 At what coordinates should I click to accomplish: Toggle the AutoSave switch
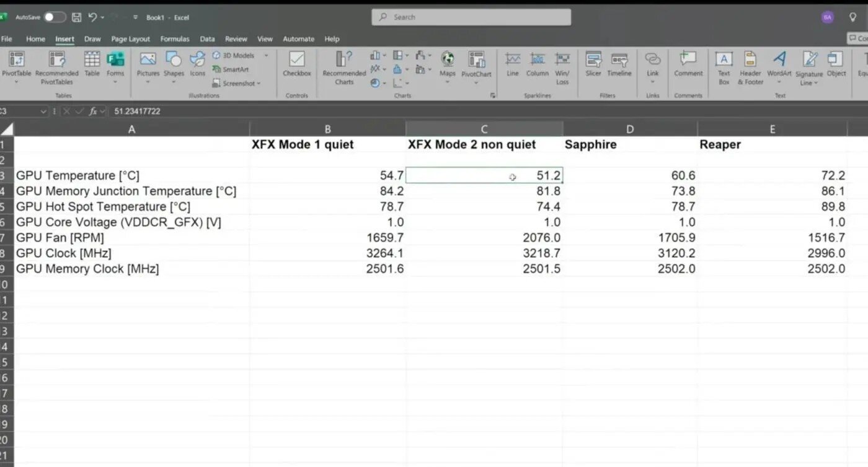pyautogui.click(x=55, y=17)
